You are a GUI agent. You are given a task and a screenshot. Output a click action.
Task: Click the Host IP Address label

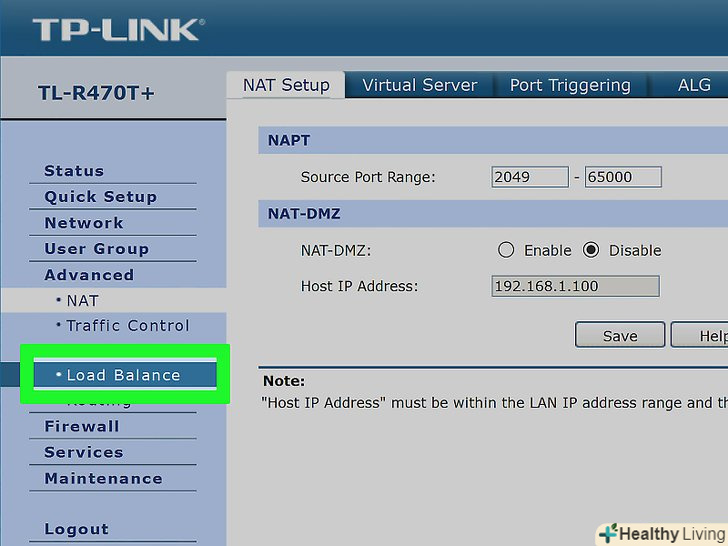(x=359, y=286)
